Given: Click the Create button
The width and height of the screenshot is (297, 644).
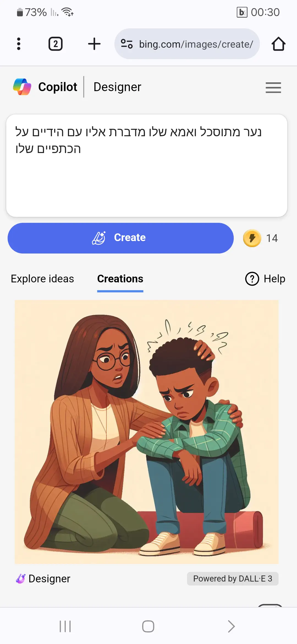Looking at the screenshot, I should click(121, 238).
